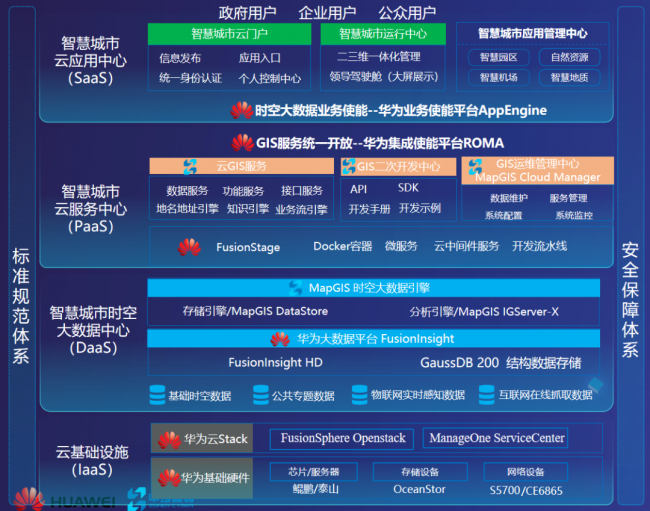Click the Huawei logo beside 华为大数据平台 FusionInsight
This screenshot has width=650, height=511.
coord(280,339)
